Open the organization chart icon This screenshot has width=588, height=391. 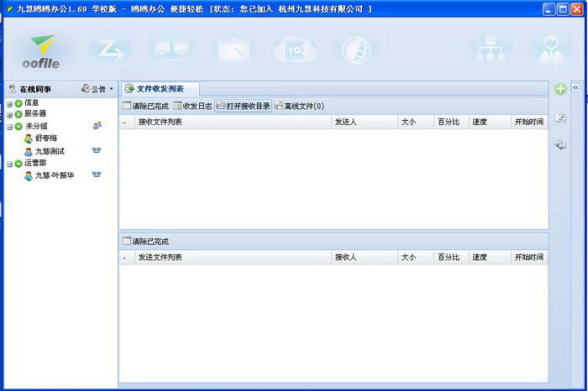pos(490,48)
